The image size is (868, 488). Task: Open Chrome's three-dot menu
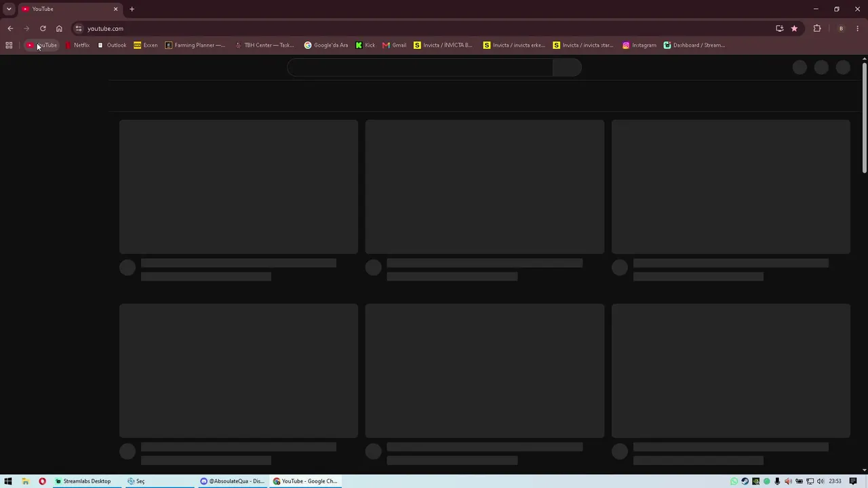(858, 28)
